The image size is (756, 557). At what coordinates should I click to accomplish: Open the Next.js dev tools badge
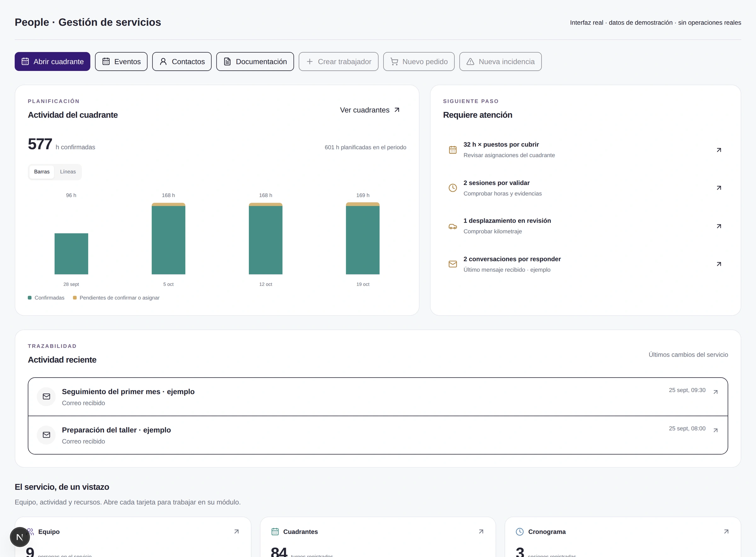point(20,537)
